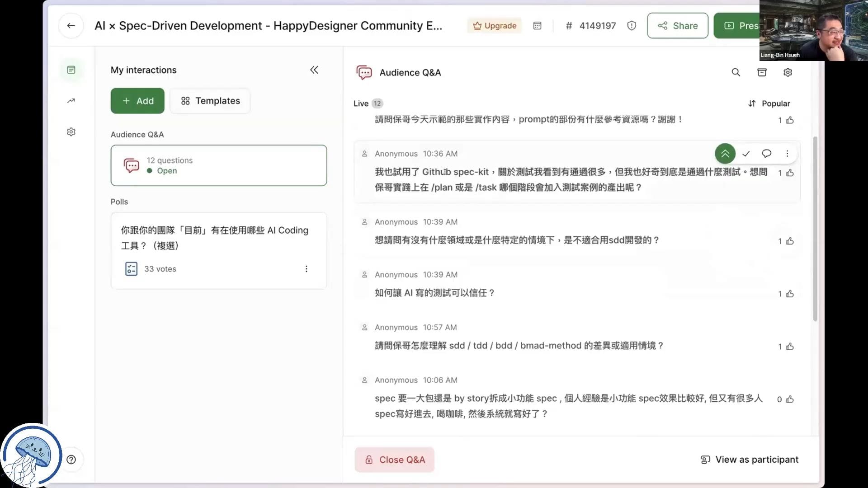Mark the GitHub spec-kit question as answered
The image size is (868, 488).
pyautogui.click(x=746, y=154)
